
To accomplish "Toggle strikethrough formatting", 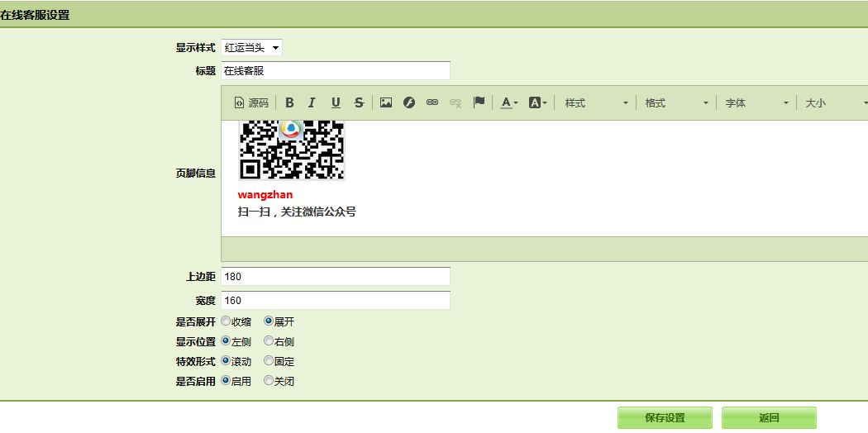I will point(359,102).
